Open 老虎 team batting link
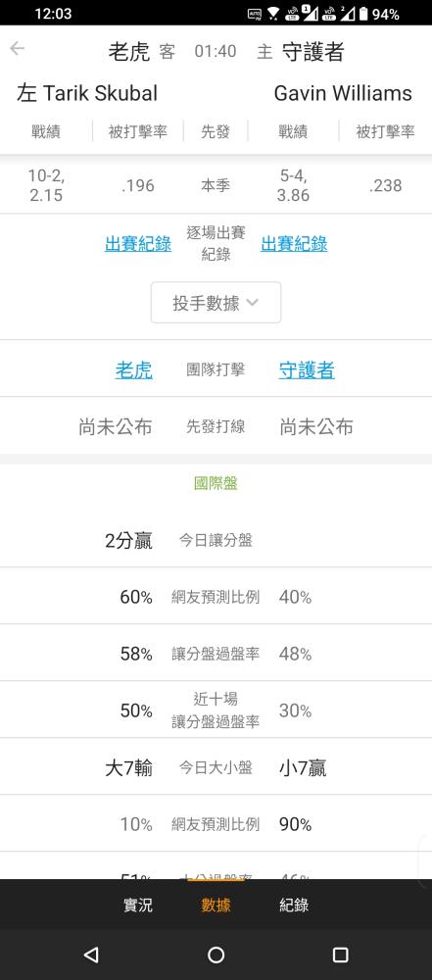Viewport: 432px width, 980px height. (134, 370)
